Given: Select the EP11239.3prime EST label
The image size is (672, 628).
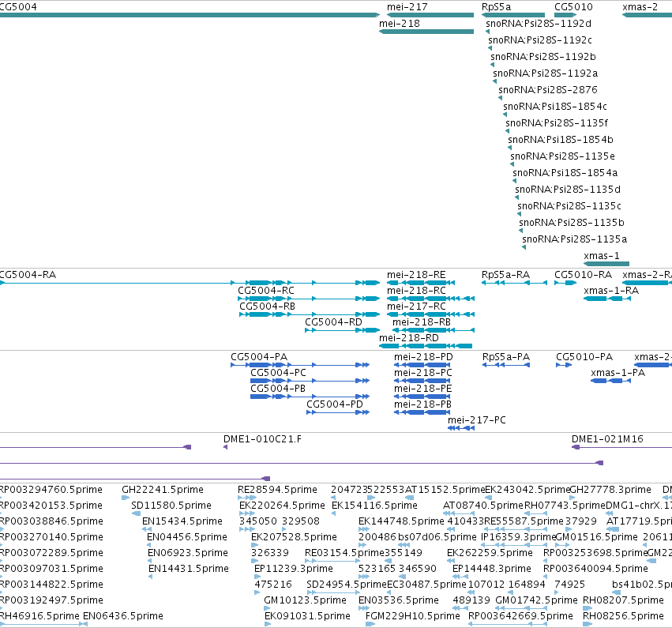Looking at the screenshot, I should tap(294, 569).
